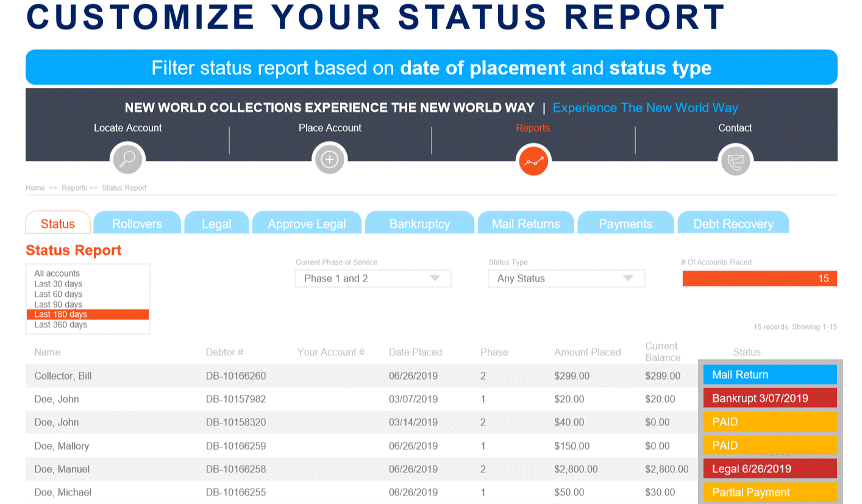Click the orange Reports chart icon
The image size is (862, 504).
533,161
